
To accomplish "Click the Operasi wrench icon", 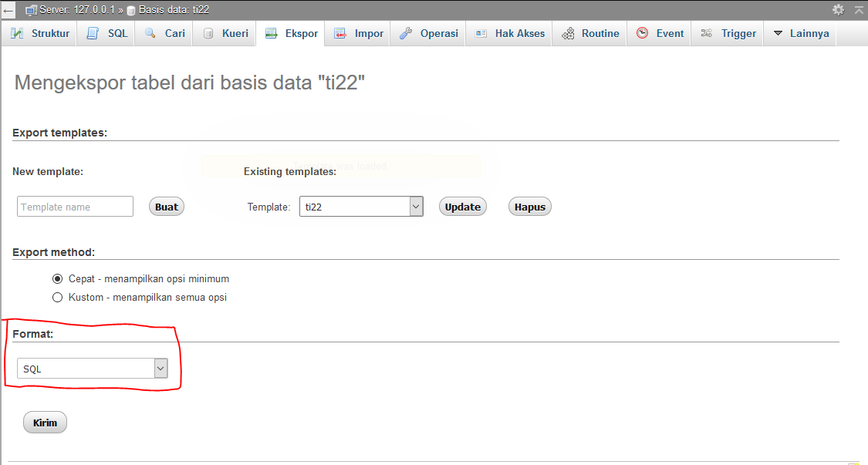I will click(x=407, y=33).
